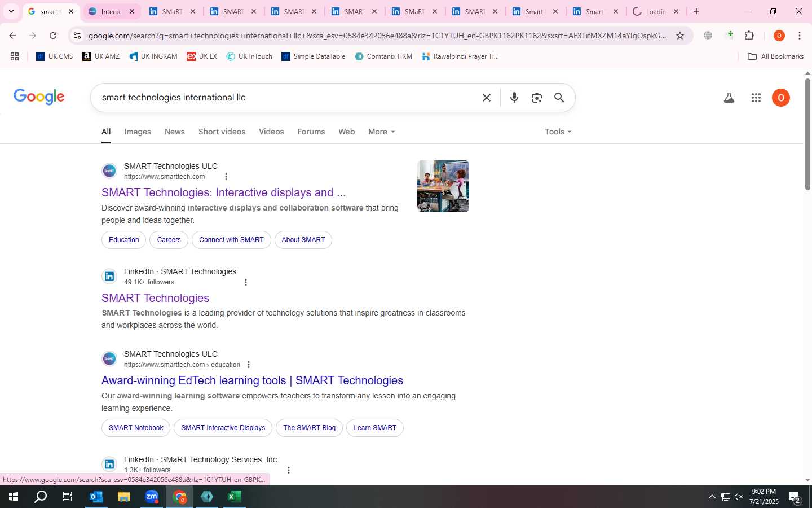Open Rawalpindi Prayer Ti... bookmark
This screenshot has width=812, height=508.
(x=460, y=56)
